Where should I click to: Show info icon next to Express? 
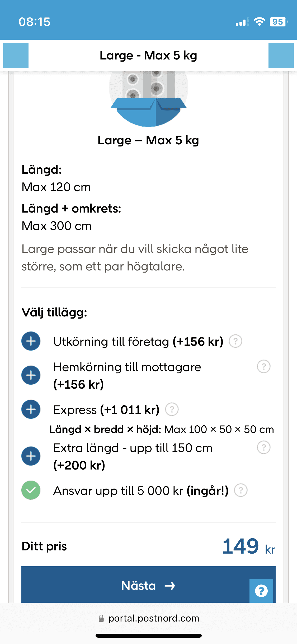coord(172,410)
